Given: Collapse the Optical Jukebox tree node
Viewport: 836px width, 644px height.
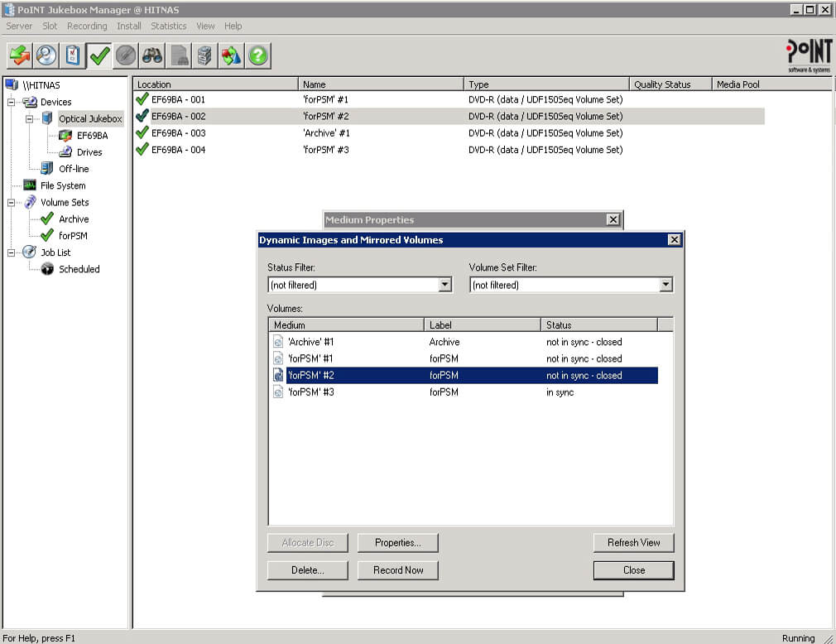Looking at the screenshot, I should (29, 119).
